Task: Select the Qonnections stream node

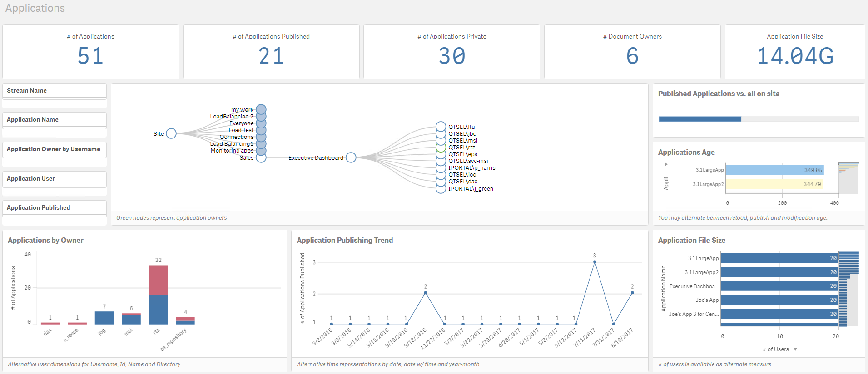Action: point(261,137)
